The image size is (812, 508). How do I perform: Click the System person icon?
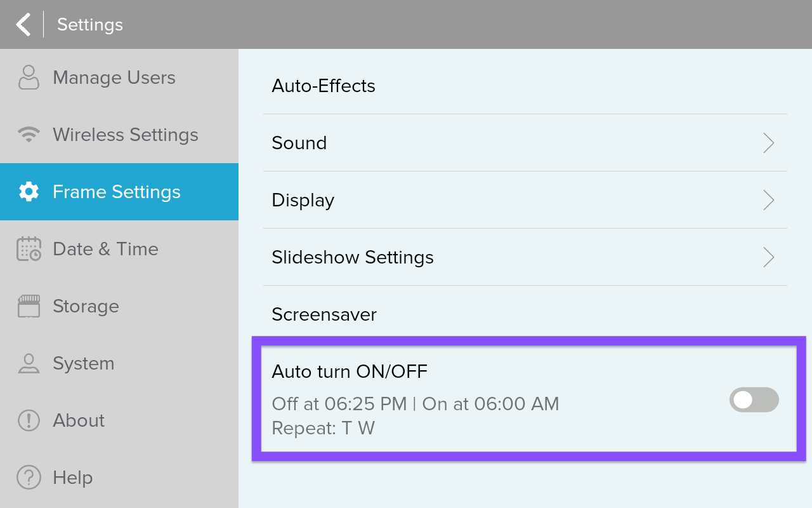29,363
